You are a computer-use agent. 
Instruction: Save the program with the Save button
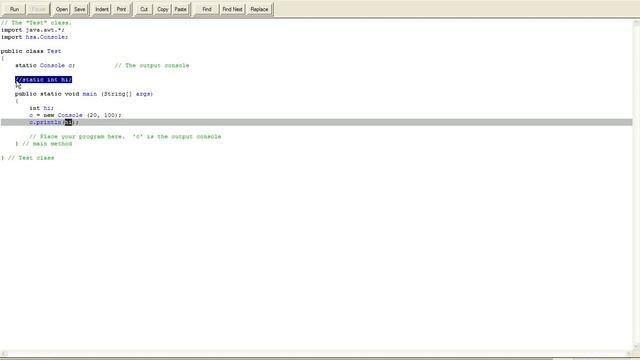(80, 9)
